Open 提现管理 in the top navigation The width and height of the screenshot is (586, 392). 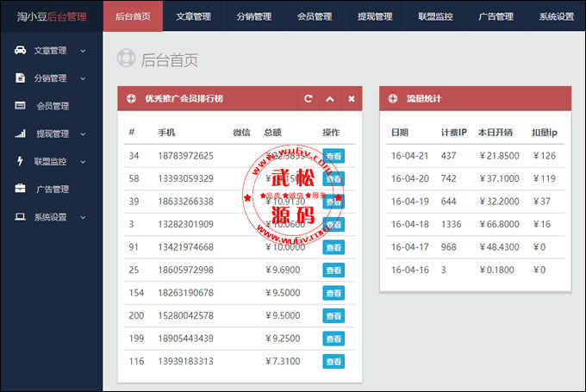(375, 16)
